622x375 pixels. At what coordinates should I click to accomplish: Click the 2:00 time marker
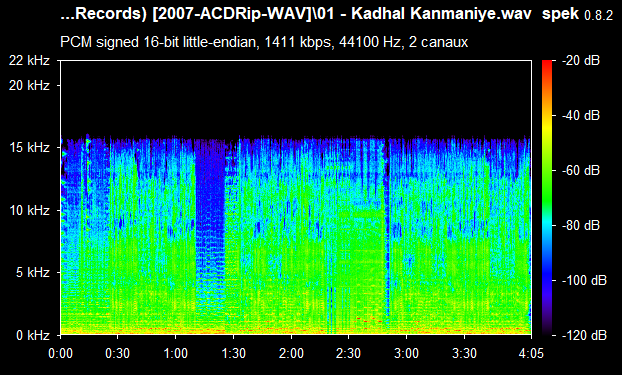pyautogui.click(x=291, y=353)
